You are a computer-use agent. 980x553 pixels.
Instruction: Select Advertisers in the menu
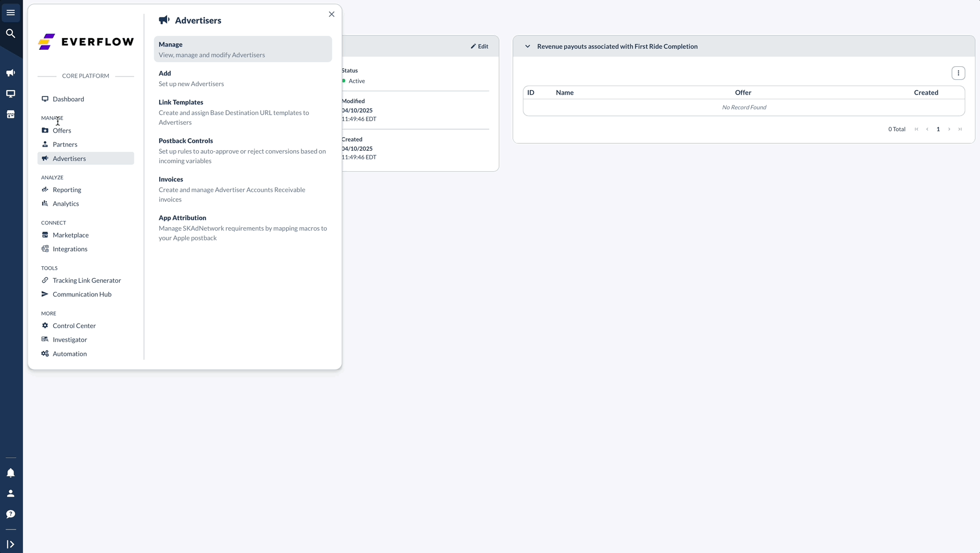click(x=86, y=159)
